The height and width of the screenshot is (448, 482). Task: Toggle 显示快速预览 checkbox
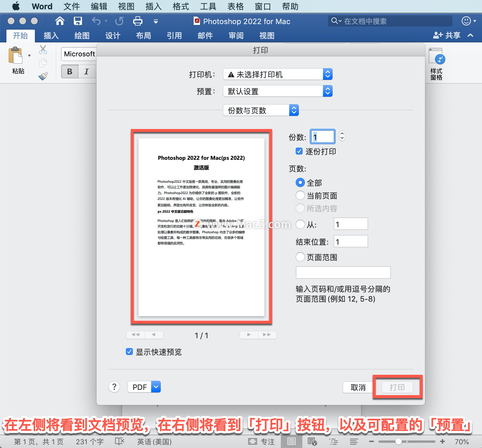(129, 352)
